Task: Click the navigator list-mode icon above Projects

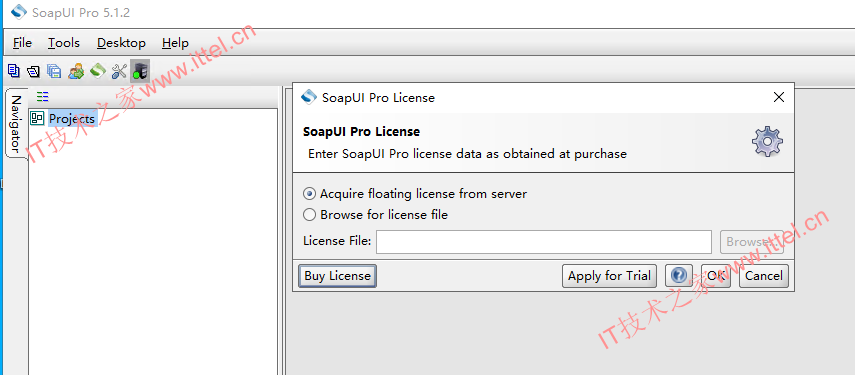Action: tap(43, 97)
